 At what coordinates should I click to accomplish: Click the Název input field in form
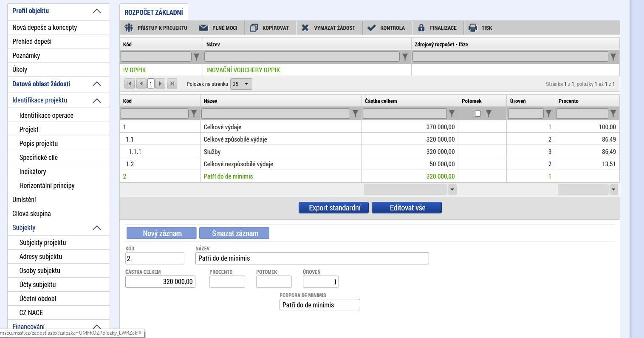pos(312,258)
